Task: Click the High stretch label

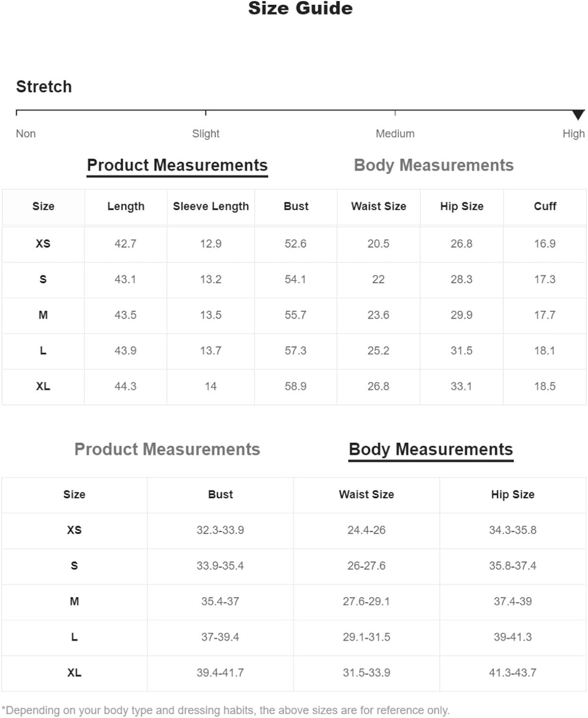Action: click(x=573, y=134)
